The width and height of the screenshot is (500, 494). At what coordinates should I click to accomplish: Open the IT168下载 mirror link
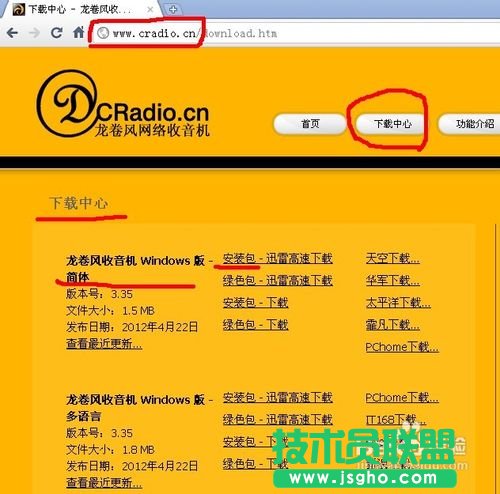(395, 420)
